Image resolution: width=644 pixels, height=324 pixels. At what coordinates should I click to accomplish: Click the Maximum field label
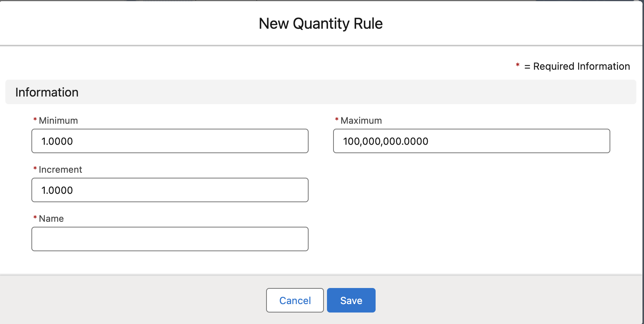(x=361, y=121)
